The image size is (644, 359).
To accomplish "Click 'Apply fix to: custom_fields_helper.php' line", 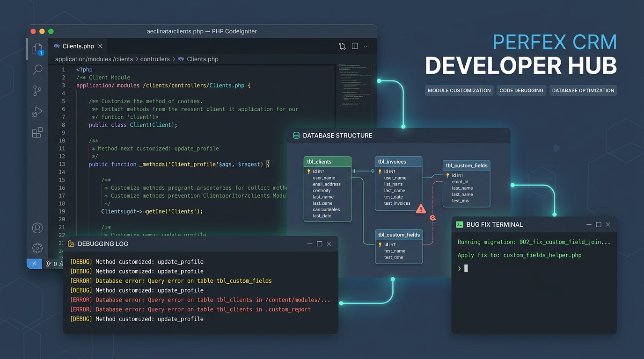I will click(x=520, y=255).
